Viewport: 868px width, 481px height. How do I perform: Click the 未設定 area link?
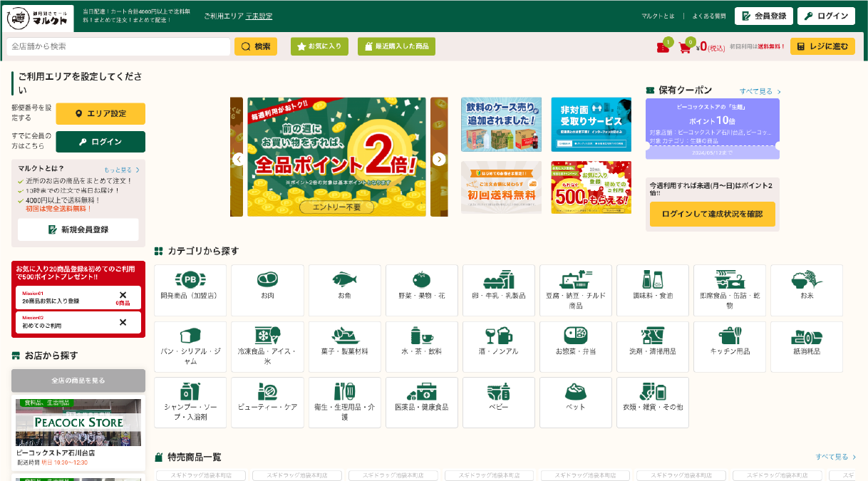[259, 16]
